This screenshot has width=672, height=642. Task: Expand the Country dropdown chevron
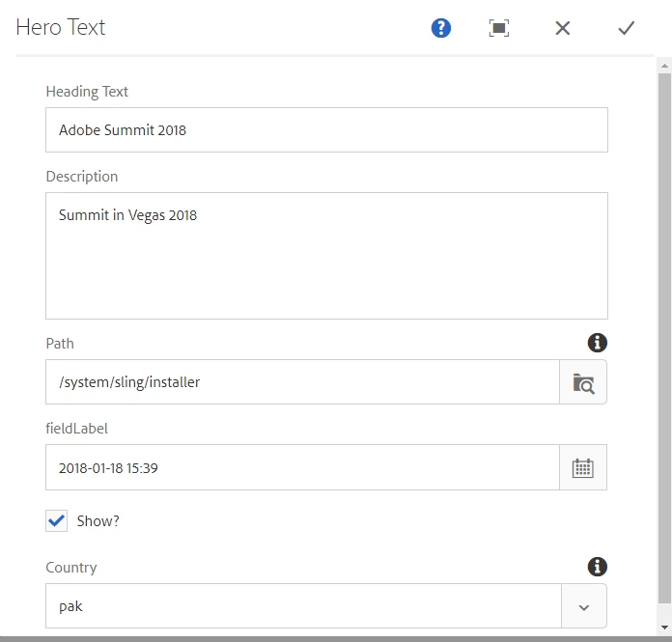point(584,606)
